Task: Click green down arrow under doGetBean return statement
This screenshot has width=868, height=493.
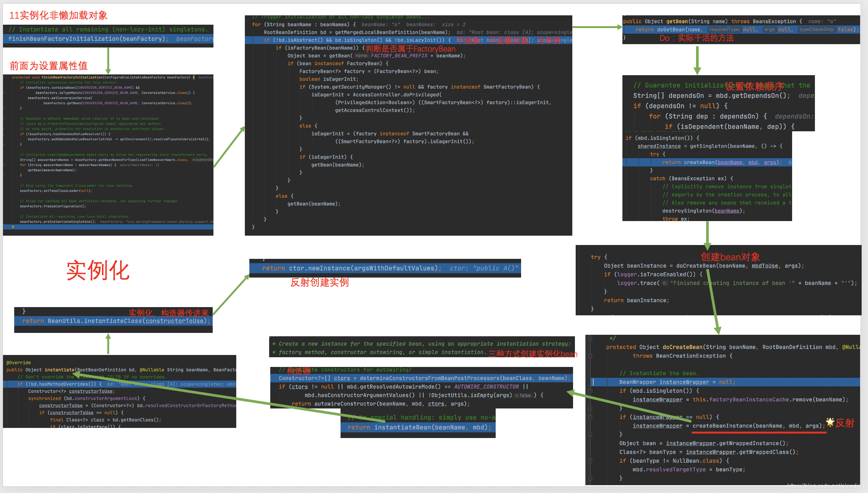Action: tap(697, 60)
